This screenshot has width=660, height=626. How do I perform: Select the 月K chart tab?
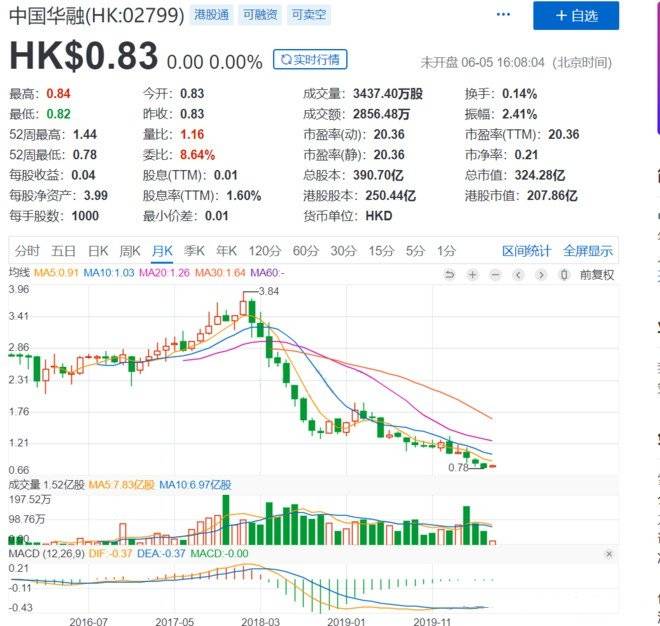point(162,251)
